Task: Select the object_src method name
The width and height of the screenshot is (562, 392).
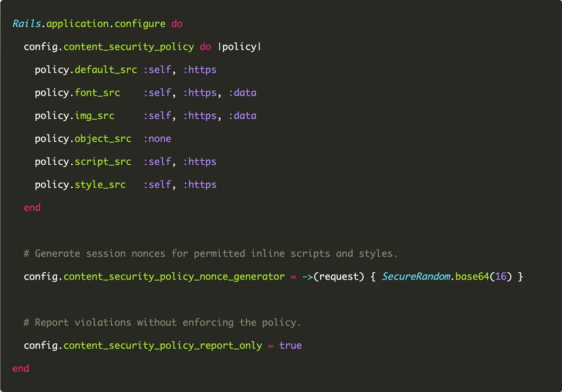Action: (103, 139)
